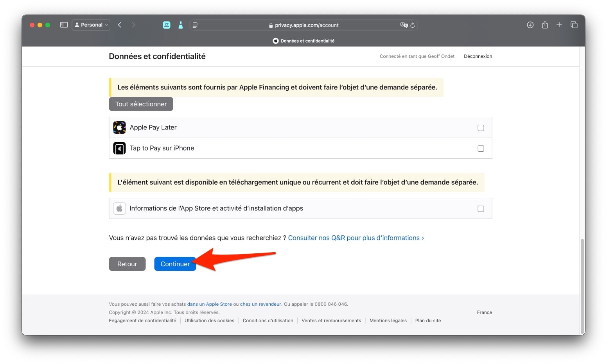607x364 pixels.
Task: Enable the Tap to Pay sur iPhone checkbox
Action: coord(481,149)
